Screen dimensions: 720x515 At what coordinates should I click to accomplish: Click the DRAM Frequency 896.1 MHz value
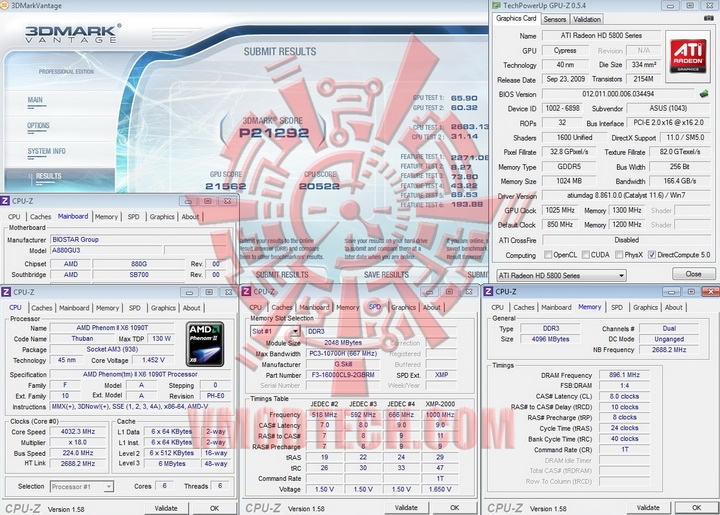[x=624, y=375]
